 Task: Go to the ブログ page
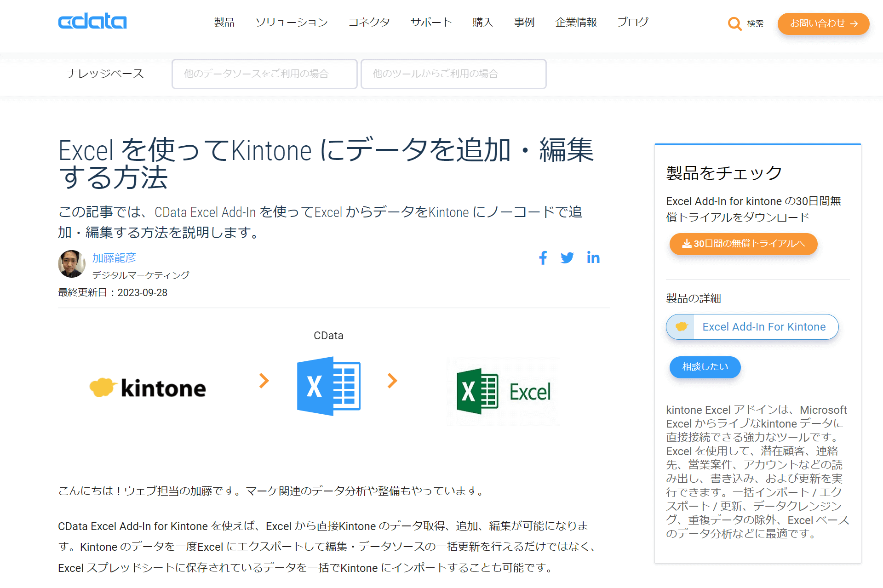(633, 22)
